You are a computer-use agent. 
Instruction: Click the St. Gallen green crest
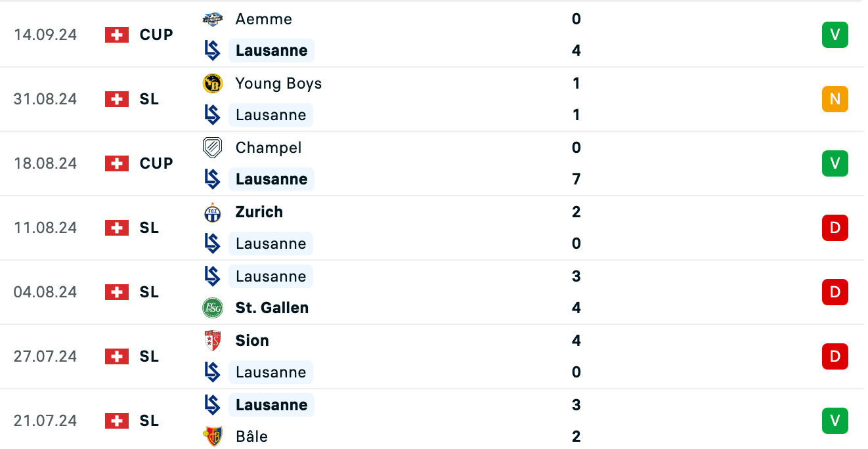click(213, 308)
